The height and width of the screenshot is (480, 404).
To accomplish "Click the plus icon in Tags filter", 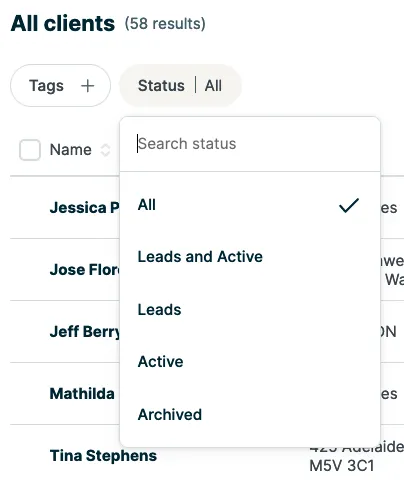I will pyautogui.click(x=87, y=86).
